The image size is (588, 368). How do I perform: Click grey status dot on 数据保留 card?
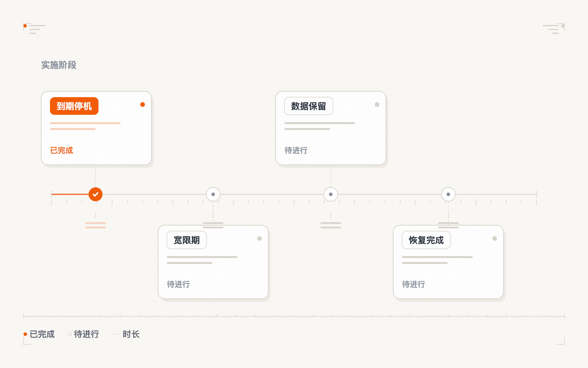click(377, 105)
